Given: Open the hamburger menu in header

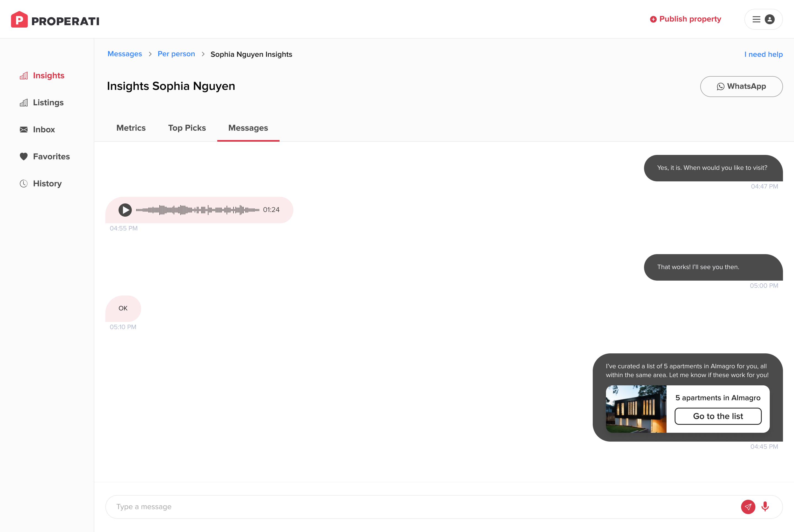Looking at the screenshot, I should click(x=756, y=19).
